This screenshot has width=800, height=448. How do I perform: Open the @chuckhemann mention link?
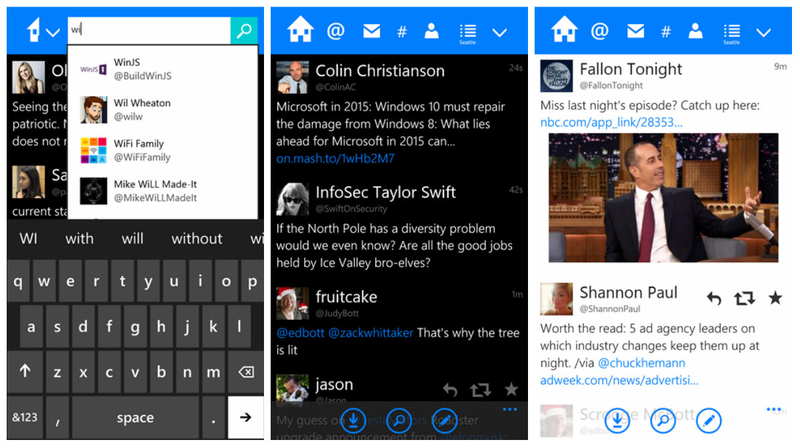coord(641,363)
